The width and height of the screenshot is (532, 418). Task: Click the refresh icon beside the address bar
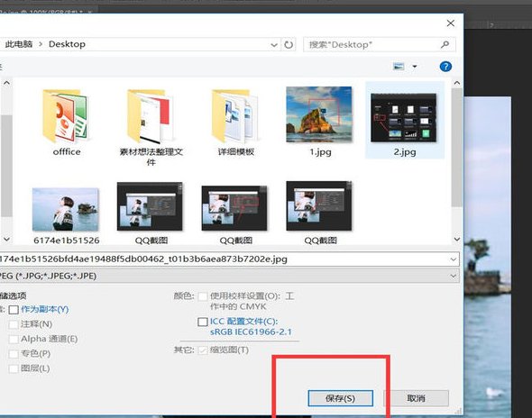coord(289,44)
